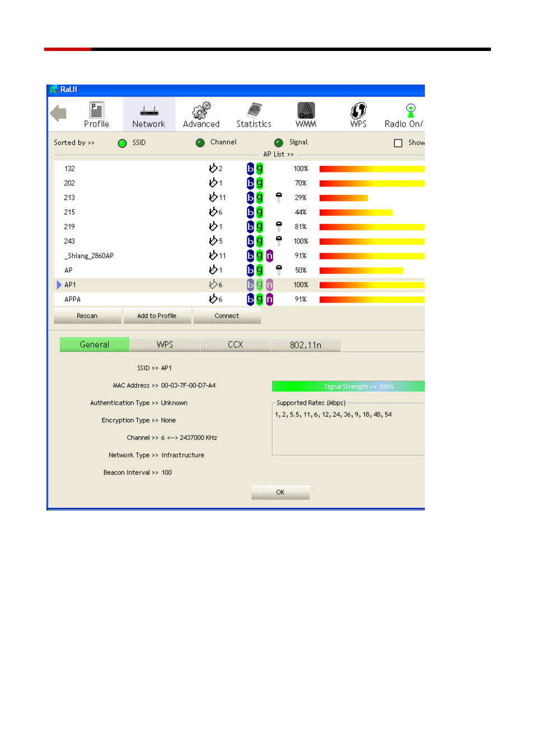Click the 'n' mode icon for APPA
534x756 pixels.
[269, 299]
